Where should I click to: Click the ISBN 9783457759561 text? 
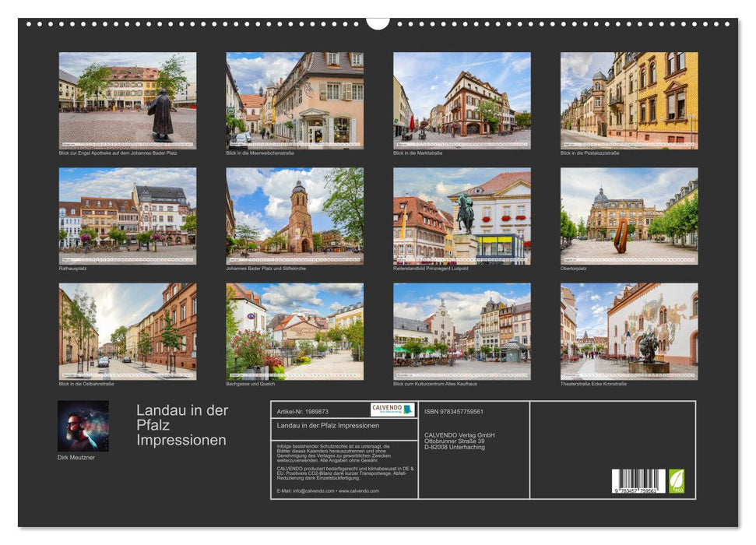tap(454, 411)
